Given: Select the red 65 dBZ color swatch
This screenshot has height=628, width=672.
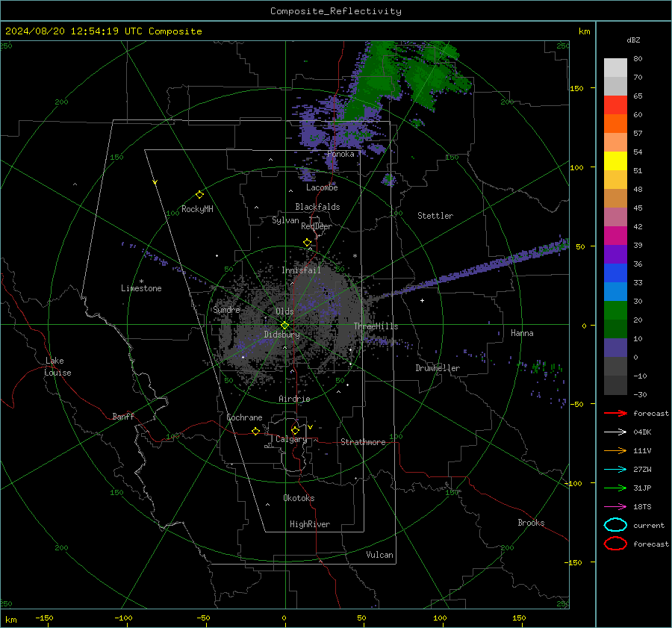Looking at the screenshot, I should point(615,105).
